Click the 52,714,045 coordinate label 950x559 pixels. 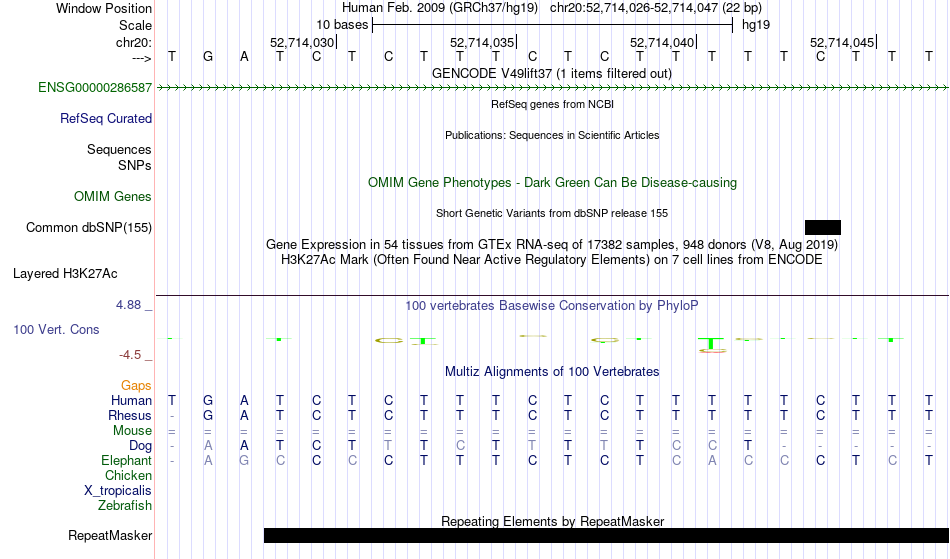(x=842, y=42)
